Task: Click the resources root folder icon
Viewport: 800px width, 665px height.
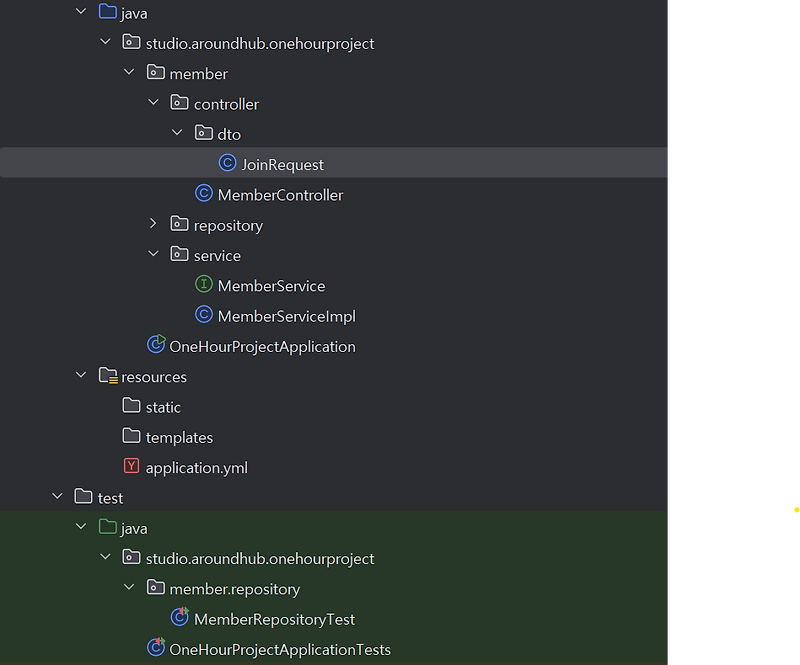Action: point(108,375)
